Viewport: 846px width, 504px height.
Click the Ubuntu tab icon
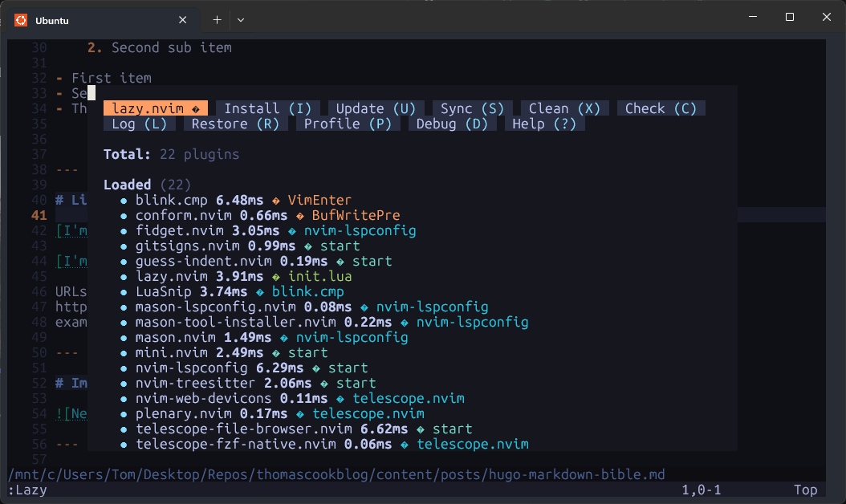coord(21,21)
